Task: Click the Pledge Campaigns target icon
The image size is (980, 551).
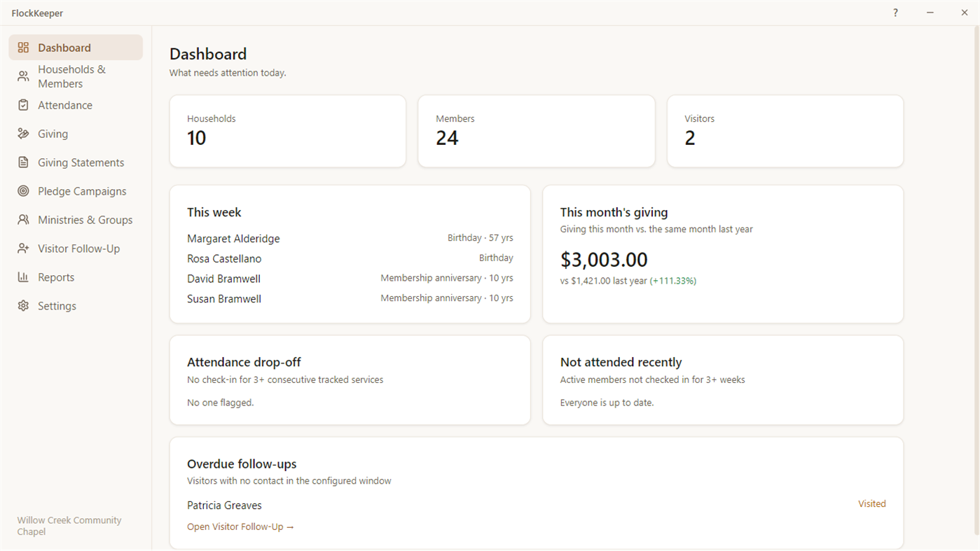Action: pyautogui.click(x=23, y=191)
